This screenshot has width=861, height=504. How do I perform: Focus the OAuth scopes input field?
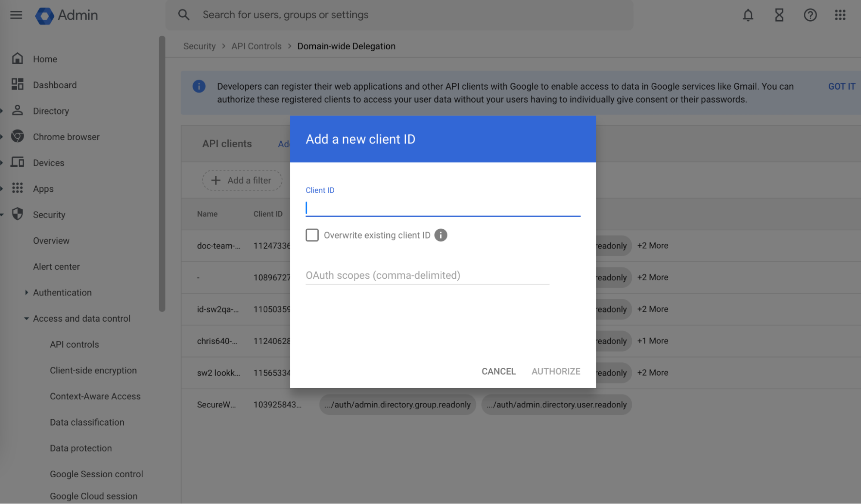427,275
